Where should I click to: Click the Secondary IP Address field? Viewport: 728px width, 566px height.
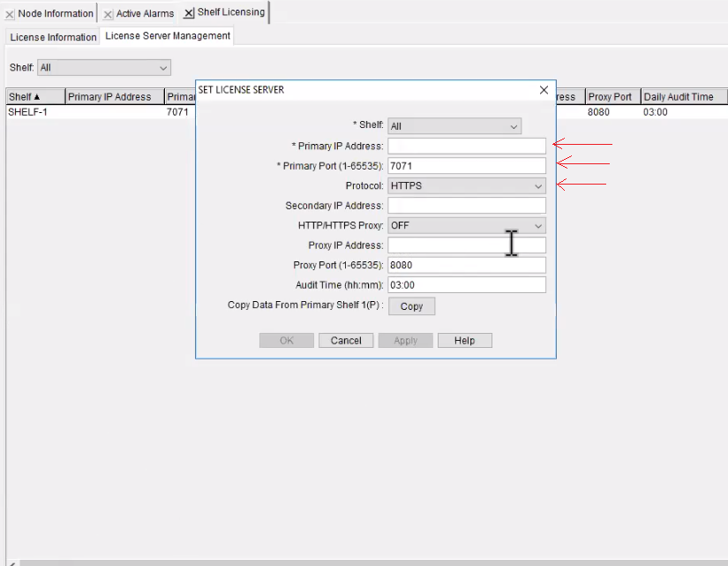(x=467, y=206)
